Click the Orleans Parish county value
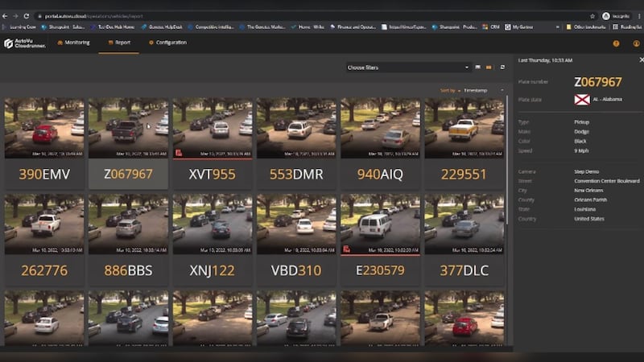 point(591,200)
